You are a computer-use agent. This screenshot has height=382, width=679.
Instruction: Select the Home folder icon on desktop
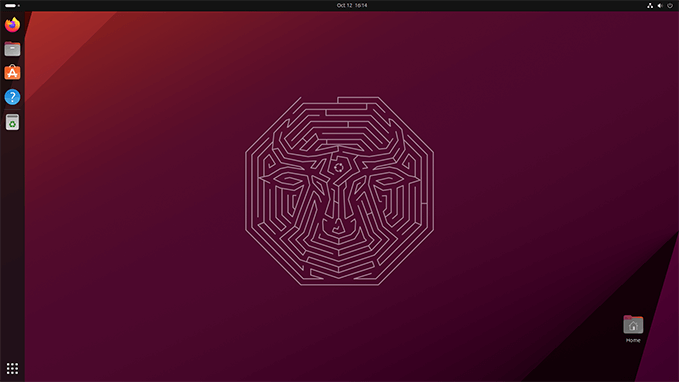click(633, 324)
